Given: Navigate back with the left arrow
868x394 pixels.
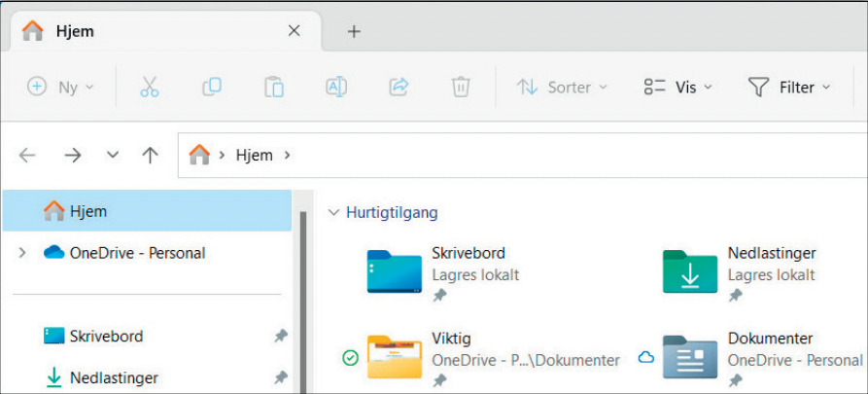Looking at the screenshot, I should pos(27,155).
